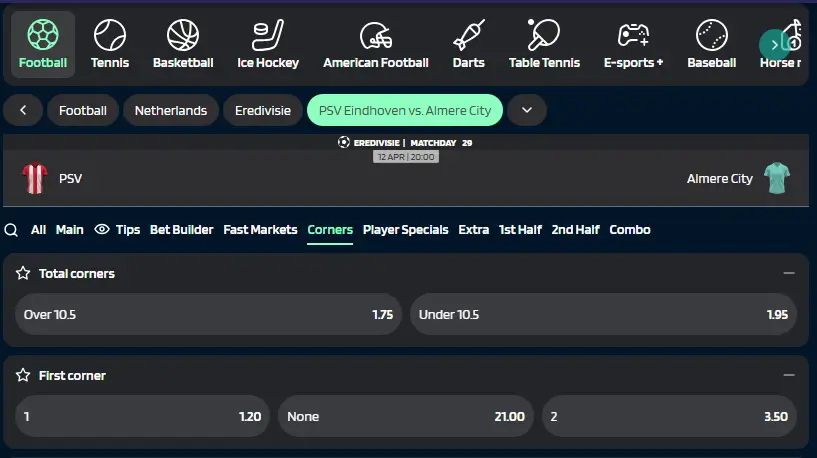Click the Almere City green jersey

pyautogui.click(x=777, y=178)
